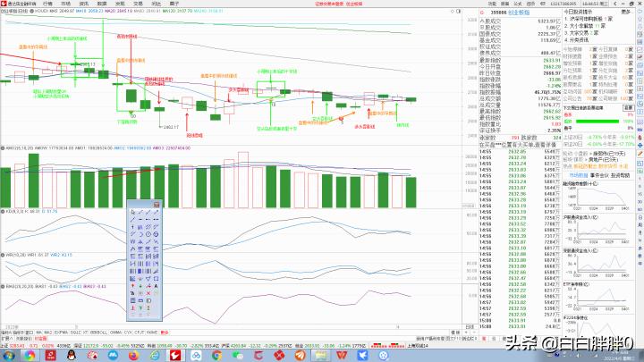Open WeChat from the taskbar
The height and width of the screenshot is (362, 644).
[x=237, y=355]
